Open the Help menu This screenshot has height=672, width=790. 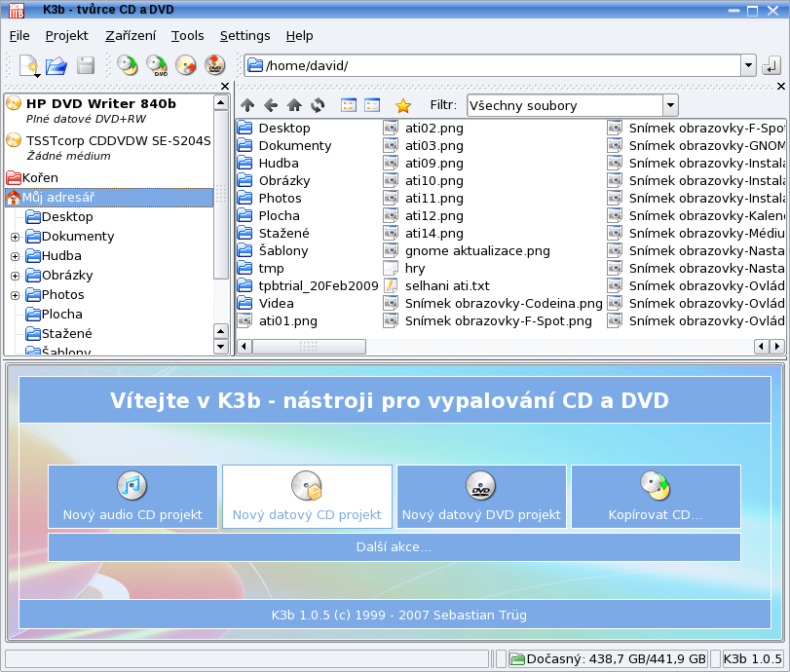pos(299,36)
